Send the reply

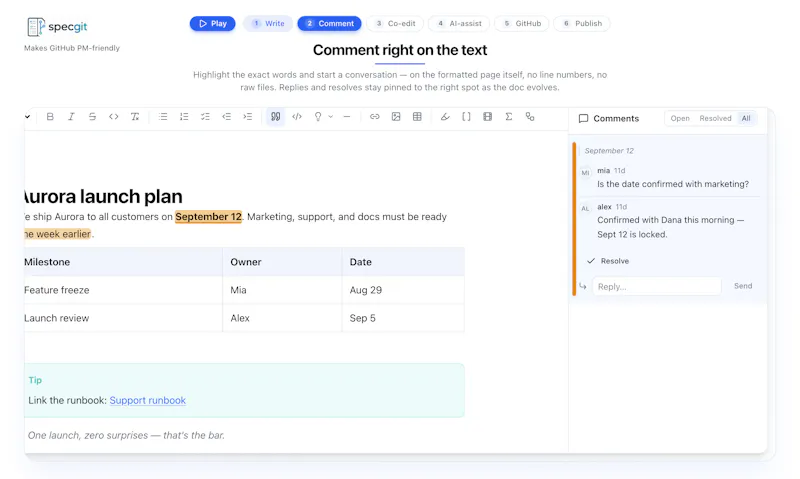click(x=743, y=286)
